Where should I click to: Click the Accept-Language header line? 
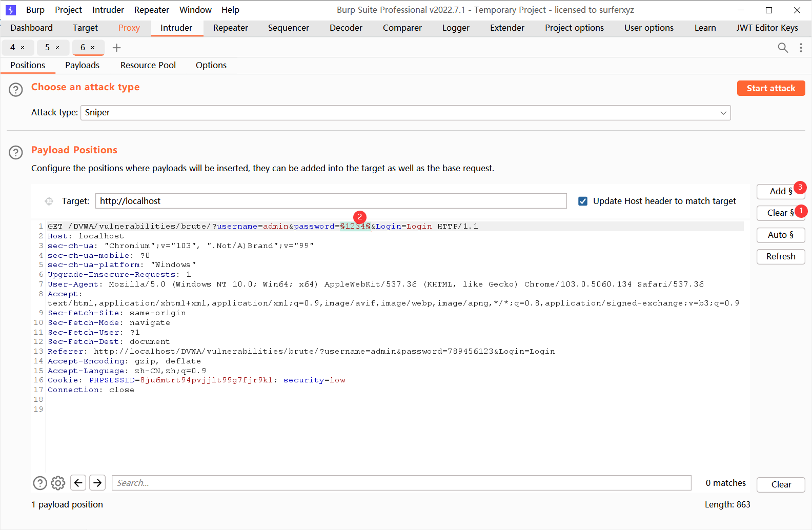(127, 371)
